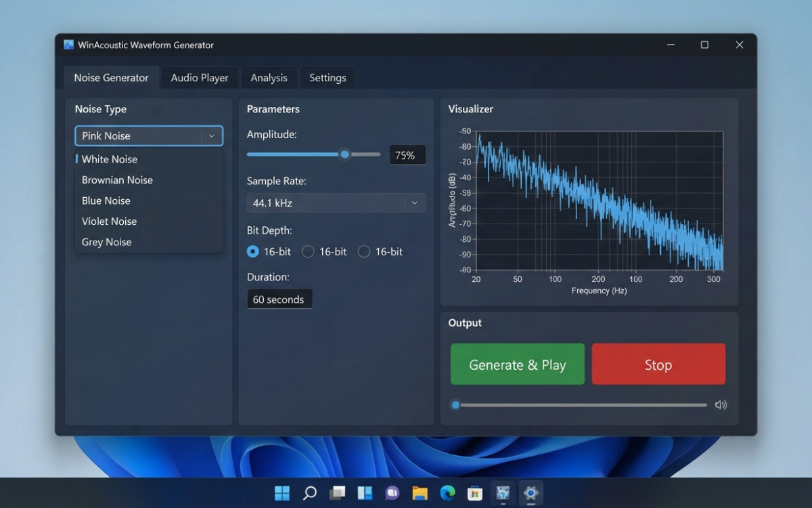The image size is (812, 508).
Task: Open File Explorer from the taskbar
Action: tap(420, 493)
